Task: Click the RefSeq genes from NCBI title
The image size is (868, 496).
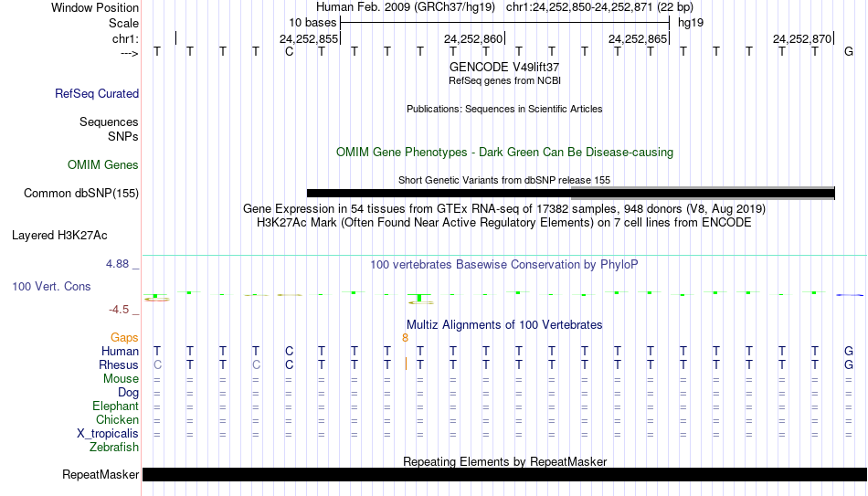Action: (x=504, y=80)
